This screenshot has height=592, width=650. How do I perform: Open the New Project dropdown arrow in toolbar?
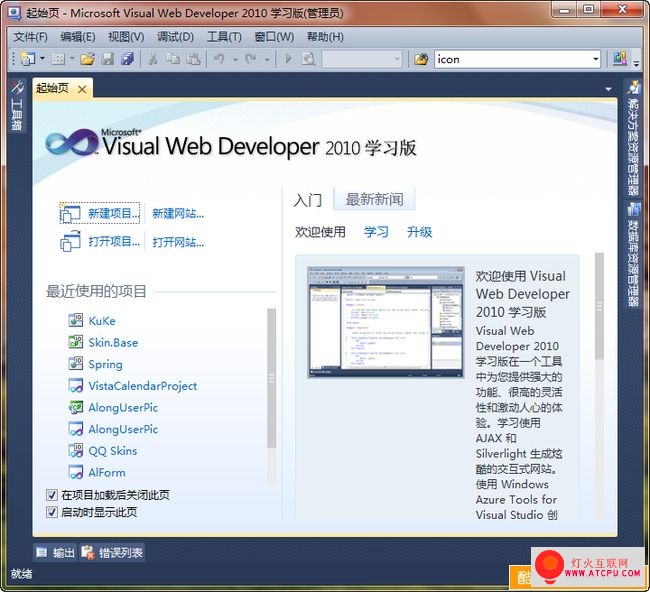(42, 59)
